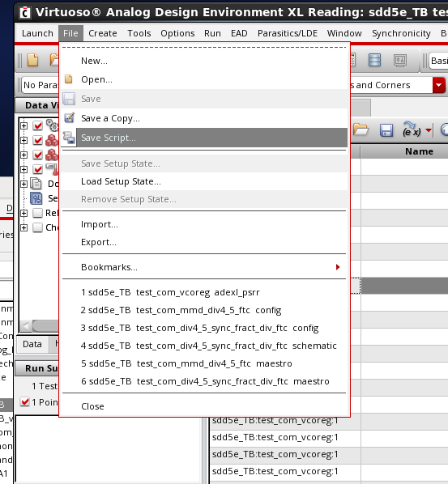
Task: Open the Options menu
Action: [177, 33]
